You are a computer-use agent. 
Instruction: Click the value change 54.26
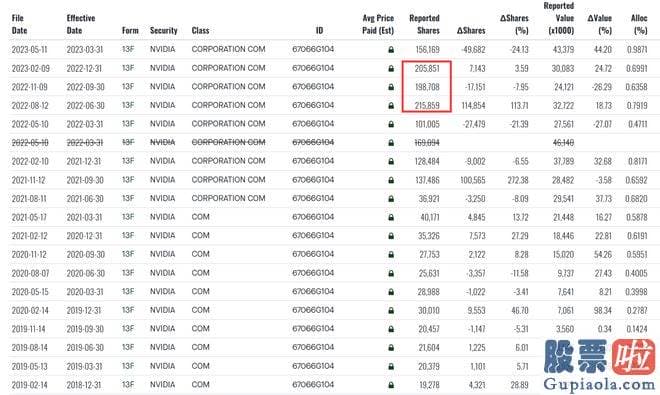603,255
